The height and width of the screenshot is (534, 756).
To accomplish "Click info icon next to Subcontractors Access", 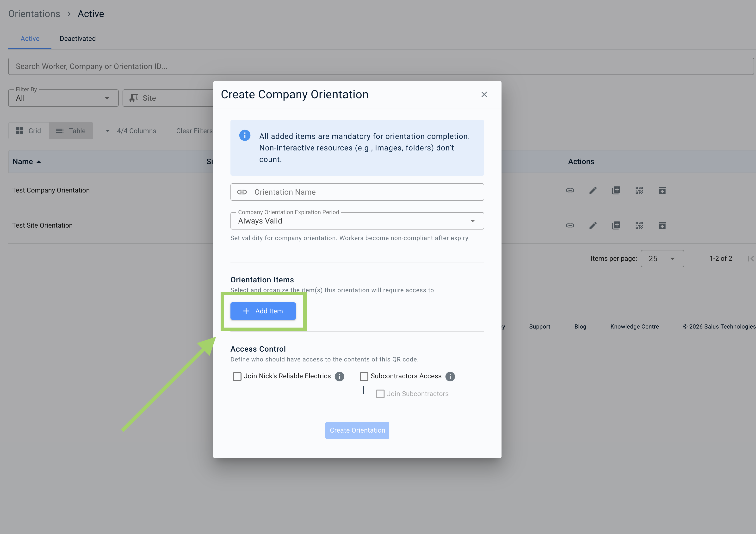I will coord(450,376).
